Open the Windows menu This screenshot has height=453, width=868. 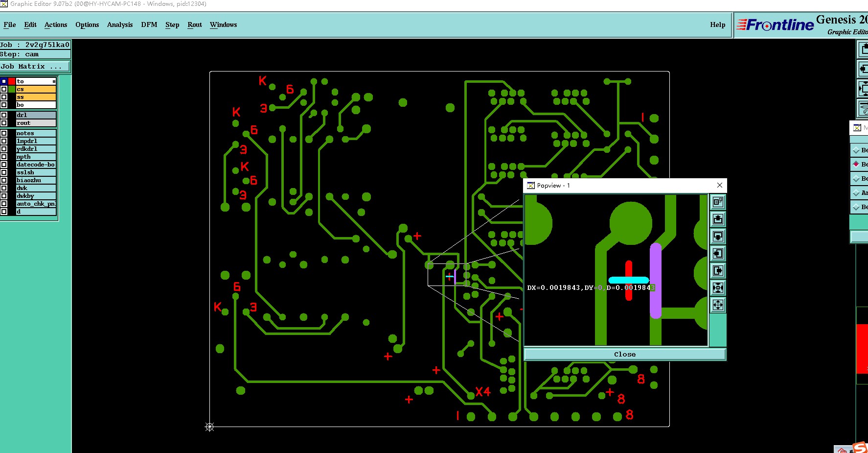(x=224, y=24)
